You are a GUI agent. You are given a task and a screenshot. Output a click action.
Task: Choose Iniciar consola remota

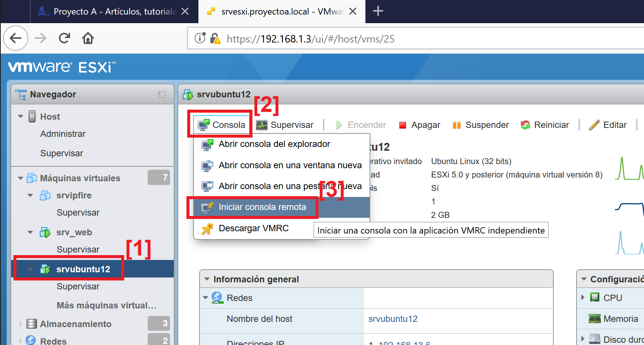point(282,207)
